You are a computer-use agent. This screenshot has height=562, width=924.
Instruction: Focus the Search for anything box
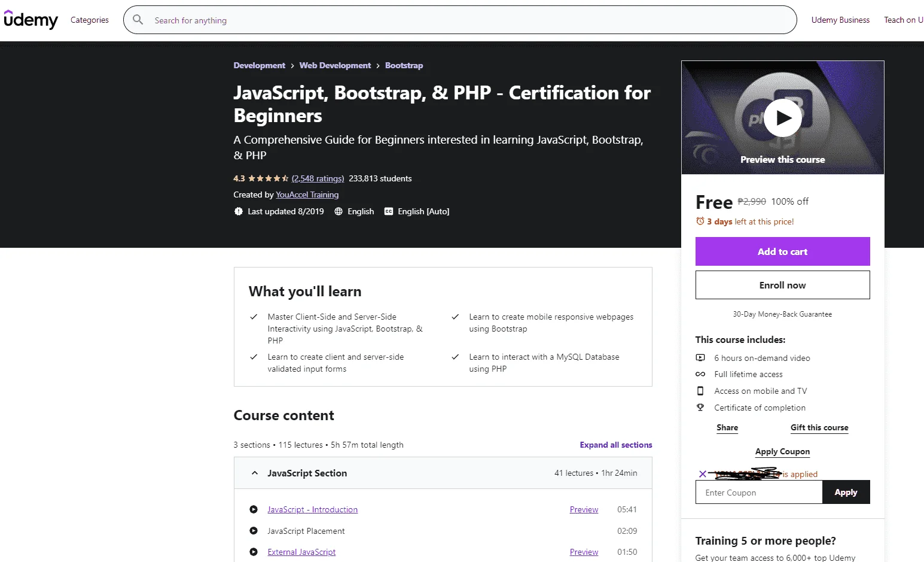pos(460,20)
